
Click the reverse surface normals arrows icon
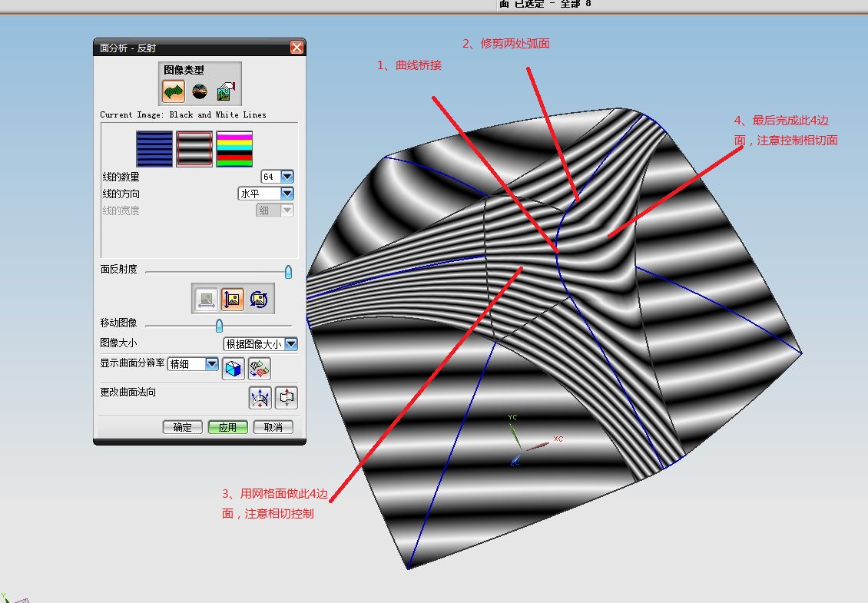pos(260,398)
